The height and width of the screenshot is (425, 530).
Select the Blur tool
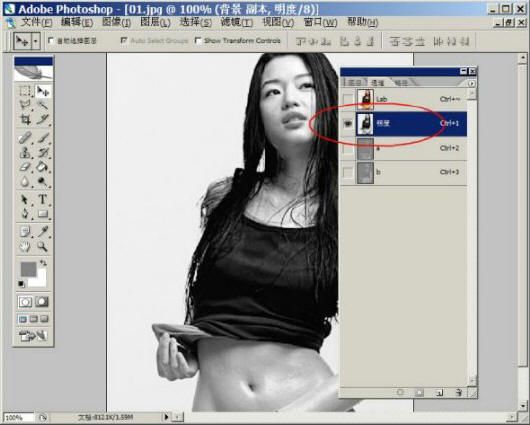tap(25, 182)
